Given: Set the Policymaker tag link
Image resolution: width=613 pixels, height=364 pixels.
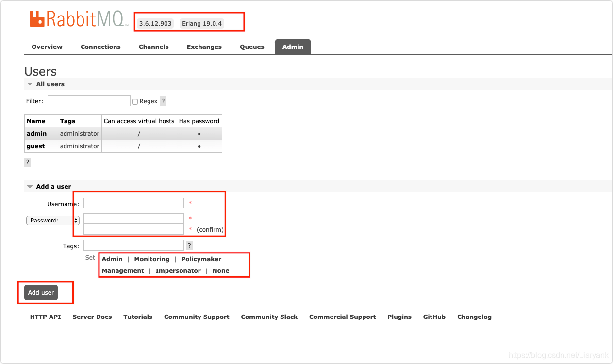Looking at the screenshot, I should pos(201,259).
